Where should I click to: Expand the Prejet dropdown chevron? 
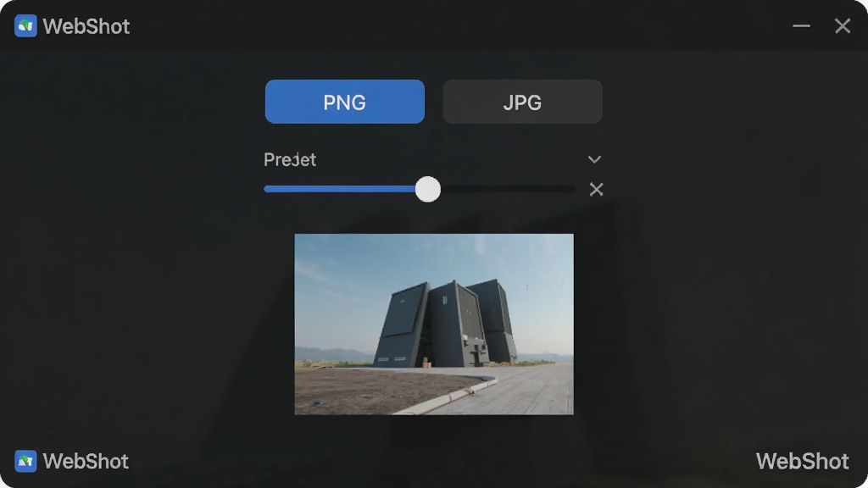(x=594, y=159)
